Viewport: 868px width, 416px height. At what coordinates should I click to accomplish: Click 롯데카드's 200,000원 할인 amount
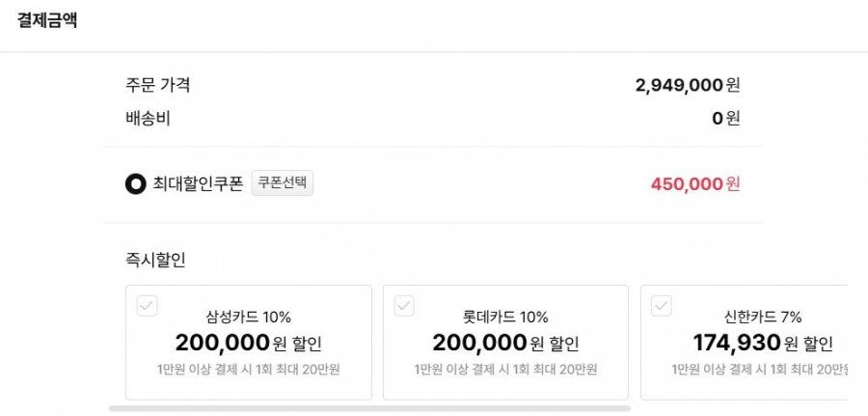point(505,343)
